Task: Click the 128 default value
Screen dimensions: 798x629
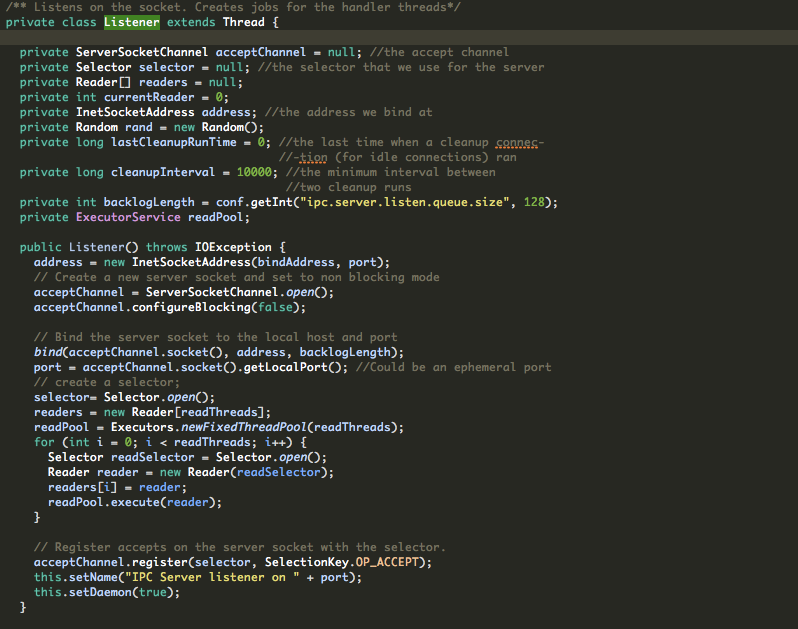Action: 533,202
